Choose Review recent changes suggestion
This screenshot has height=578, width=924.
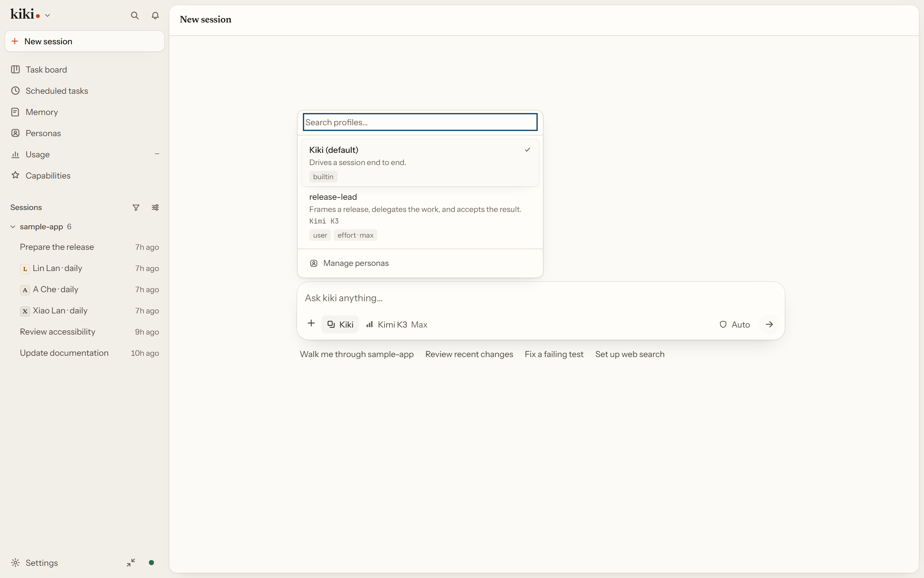point(469,355)
